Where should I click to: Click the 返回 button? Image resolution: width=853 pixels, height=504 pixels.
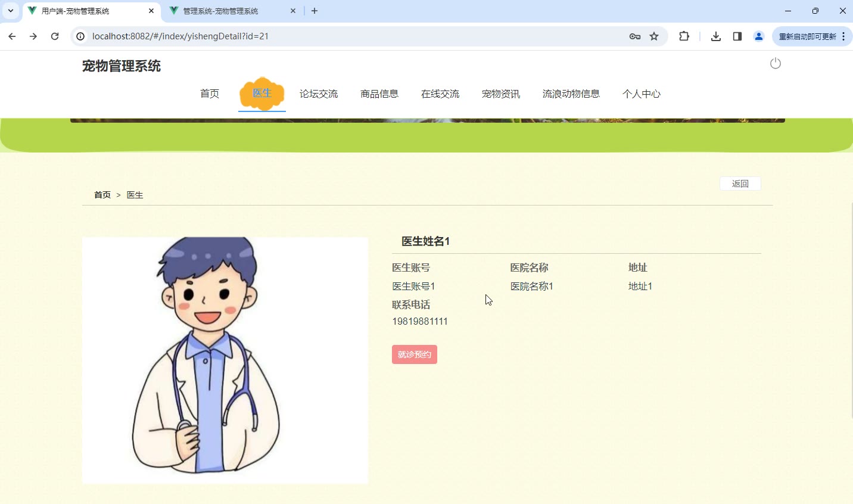coord(740,183)
